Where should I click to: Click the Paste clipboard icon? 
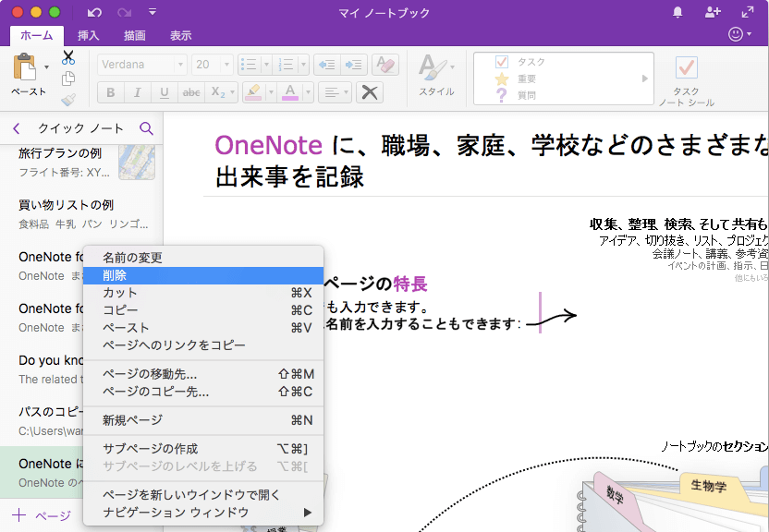[25, 66]
